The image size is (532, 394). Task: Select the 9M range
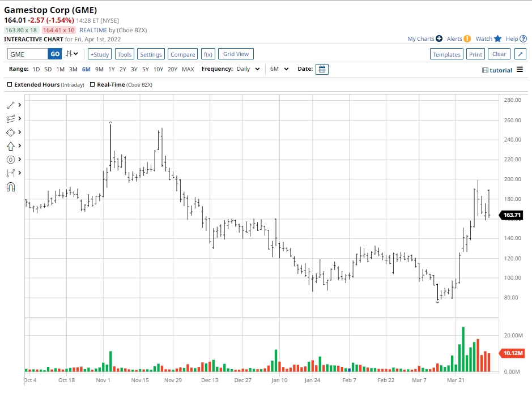click(x=99, y=69)
